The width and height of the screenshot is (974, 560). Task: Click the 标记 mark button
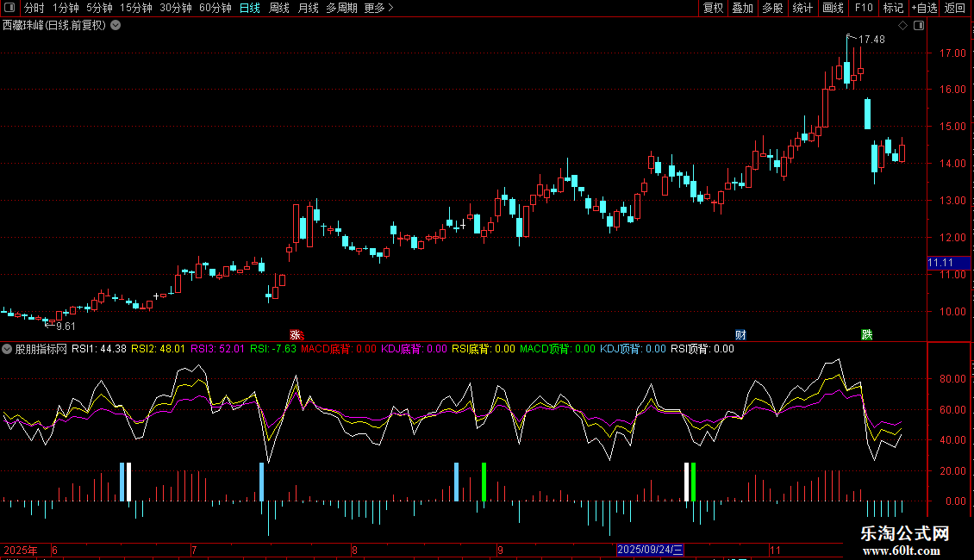point(893,8)
